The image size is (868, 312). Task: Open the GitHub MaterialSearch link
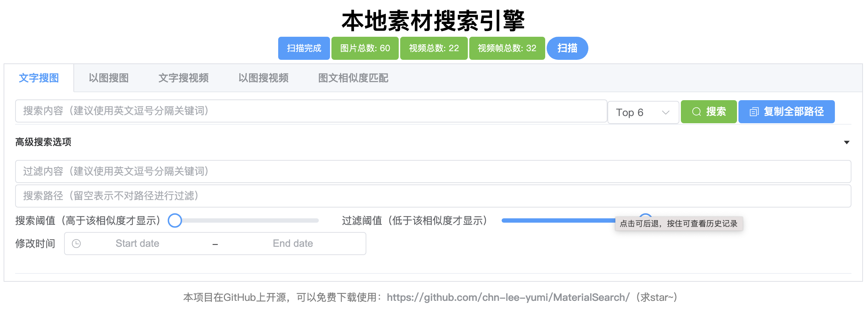point(508,297)
